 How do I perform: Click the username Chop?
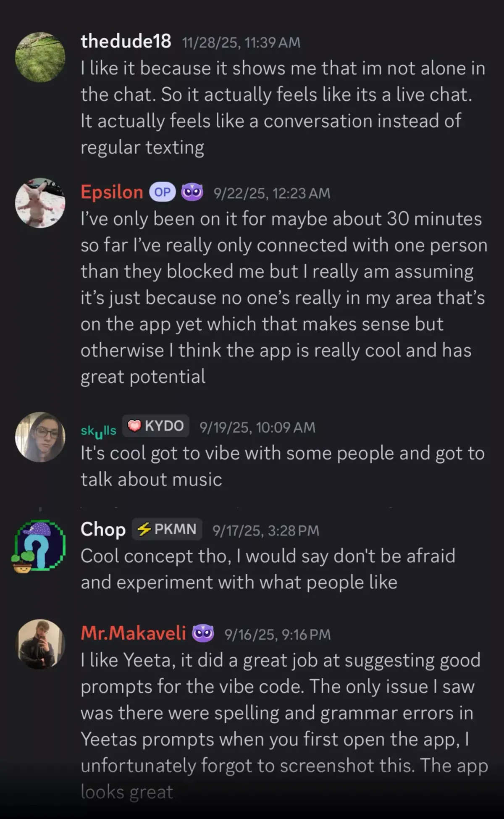(103, 530)
